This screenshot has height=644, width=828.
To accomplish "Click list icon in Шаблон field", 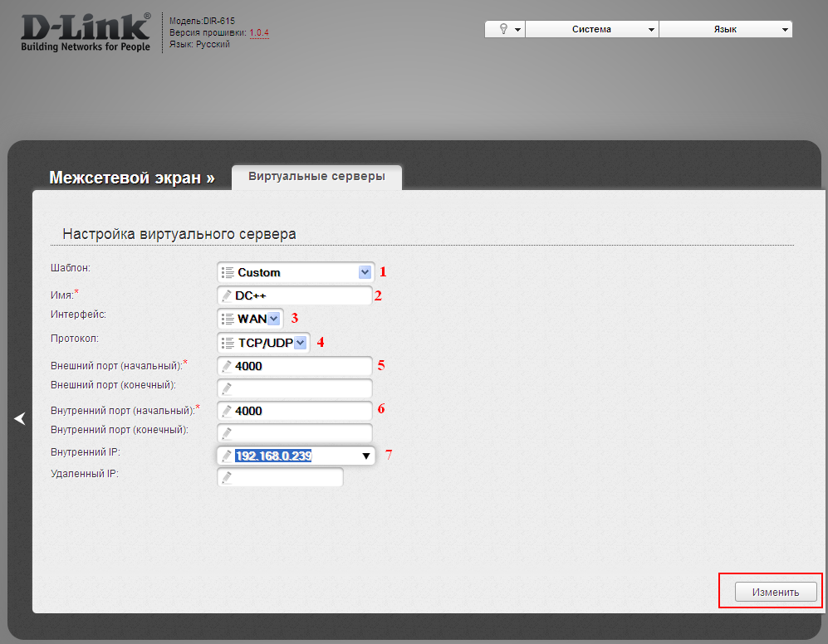I will (x=228, y=272).
